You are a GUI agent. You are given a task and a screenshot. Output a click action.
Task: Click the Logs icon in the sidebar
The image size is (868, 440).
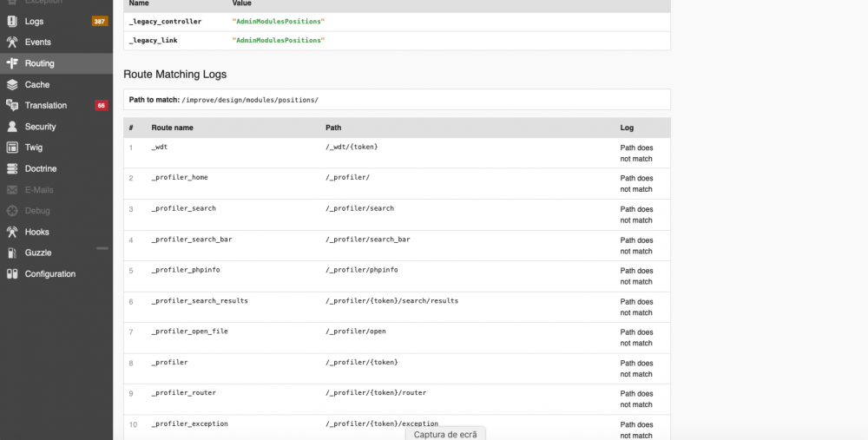coord(12,21)
